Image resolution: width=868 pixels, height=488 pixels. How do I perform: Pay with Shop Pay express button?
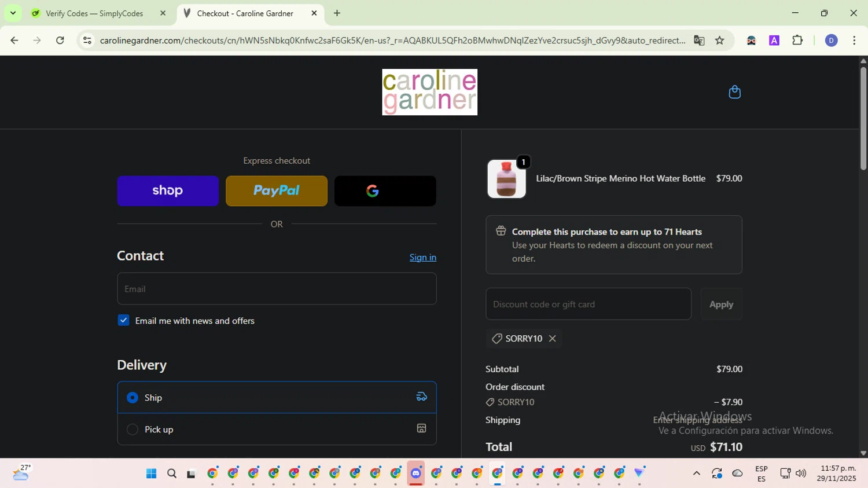coord(168,191)
